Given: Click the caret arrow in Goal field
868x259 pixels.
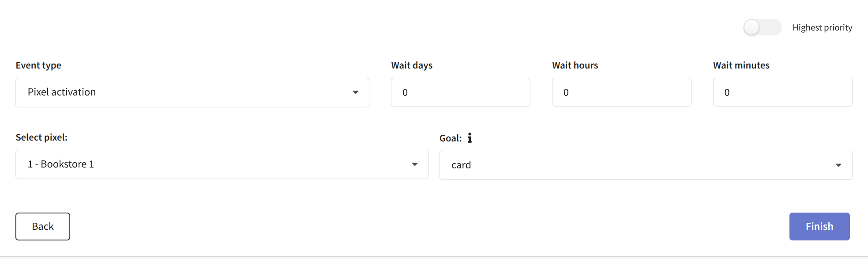Looking at the screenshot, I should tap(838, 165).
